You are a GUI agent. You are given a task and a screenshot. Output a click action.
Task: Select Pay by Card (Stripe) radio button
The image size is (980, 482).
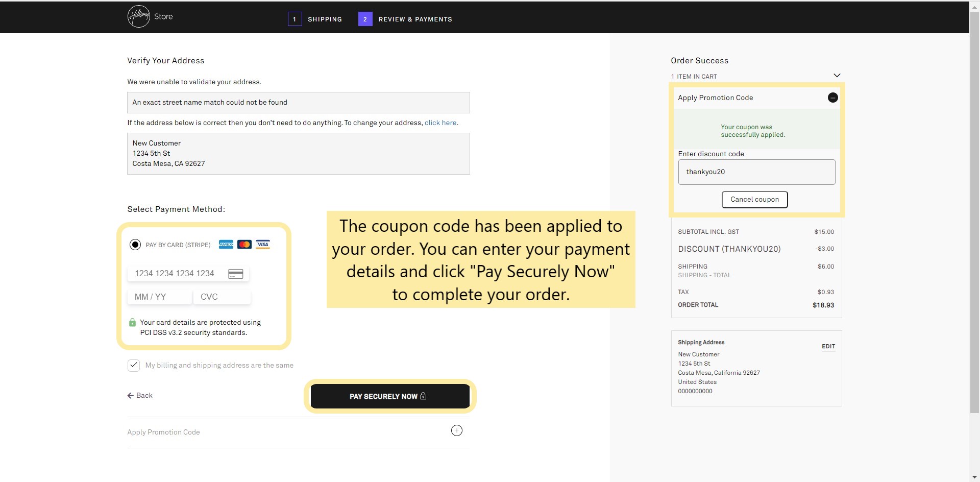[x=135, y=245]
